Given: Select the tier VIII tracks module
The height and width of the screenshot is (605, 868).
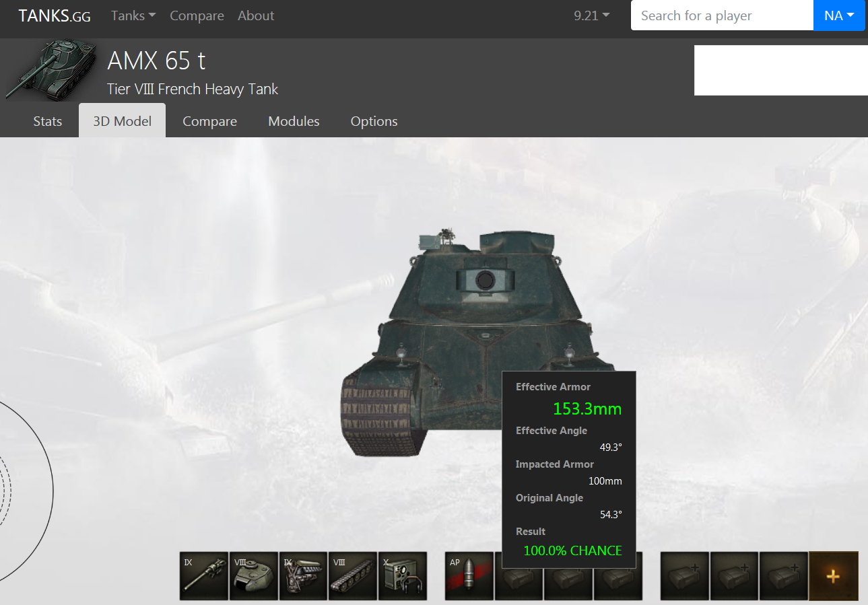Looking at the screenshot, I should point(353,575).
